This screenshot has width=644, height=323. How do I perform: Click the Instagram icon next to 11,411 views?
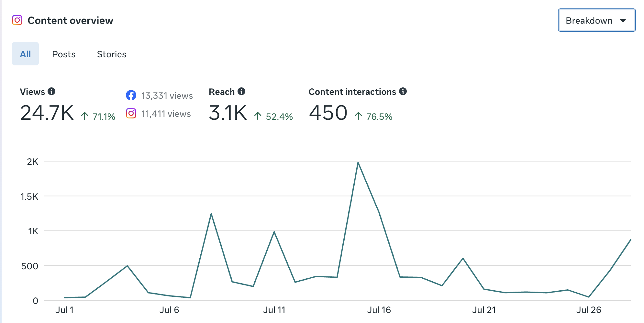[131, 114]
